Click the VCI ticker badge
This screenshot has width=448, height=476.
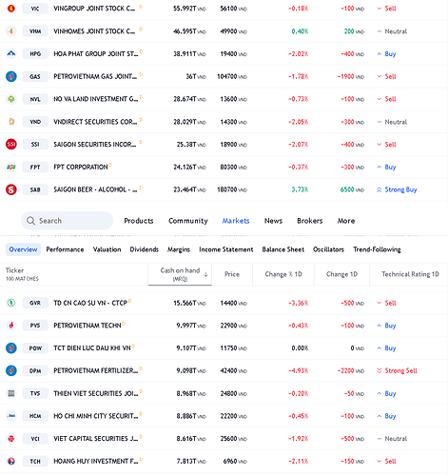[35, 439]
